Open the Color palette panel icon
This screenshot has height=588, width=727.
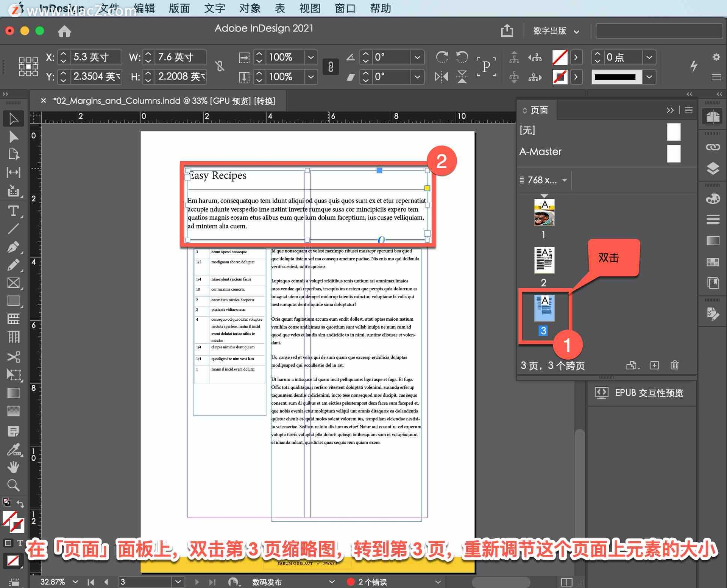point(713,199)
